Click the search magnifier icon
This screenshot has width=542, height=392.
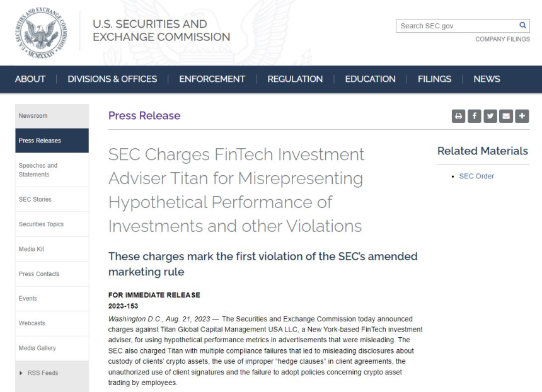(522, 26)
